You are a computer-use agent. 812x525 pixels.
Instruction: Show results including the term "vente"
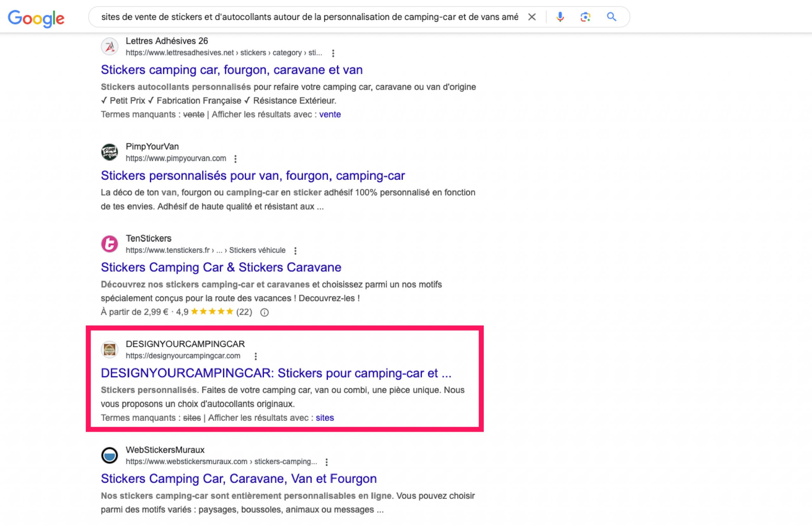click(x=330, y=114)
